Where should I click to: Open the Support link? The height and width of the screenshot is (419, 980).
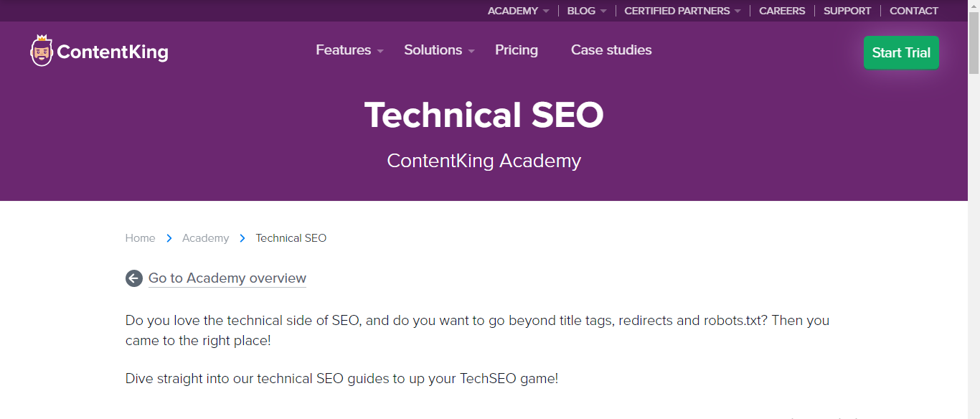click(847, 11)
